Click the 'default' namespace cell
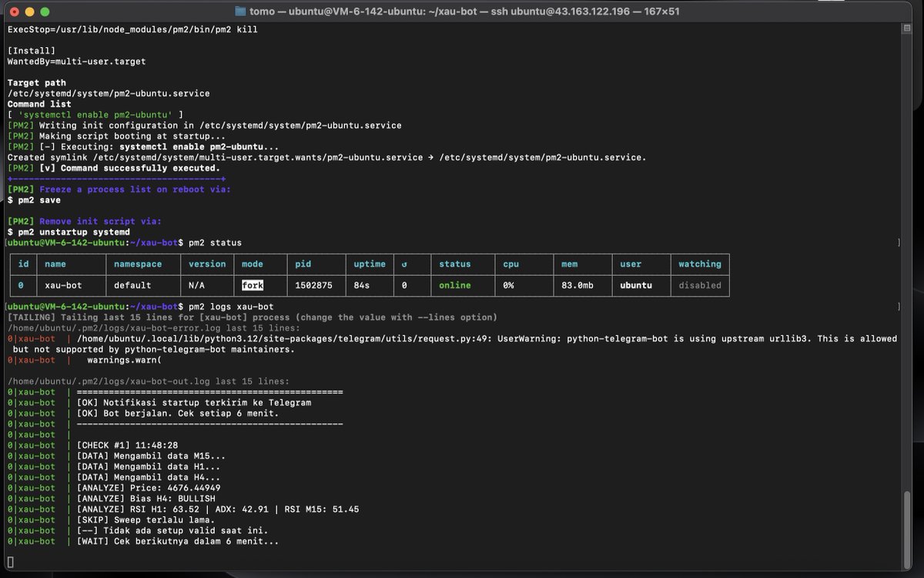Image resolution: width=924 pixels, height=578 pixels. (132, 285)
